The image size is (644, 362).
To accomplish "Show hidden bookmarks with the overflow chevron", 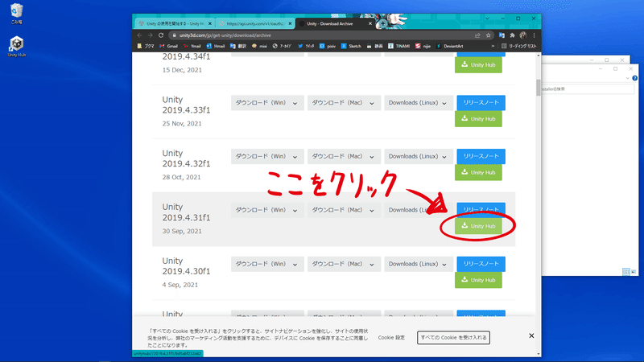I will pos(493,47).
